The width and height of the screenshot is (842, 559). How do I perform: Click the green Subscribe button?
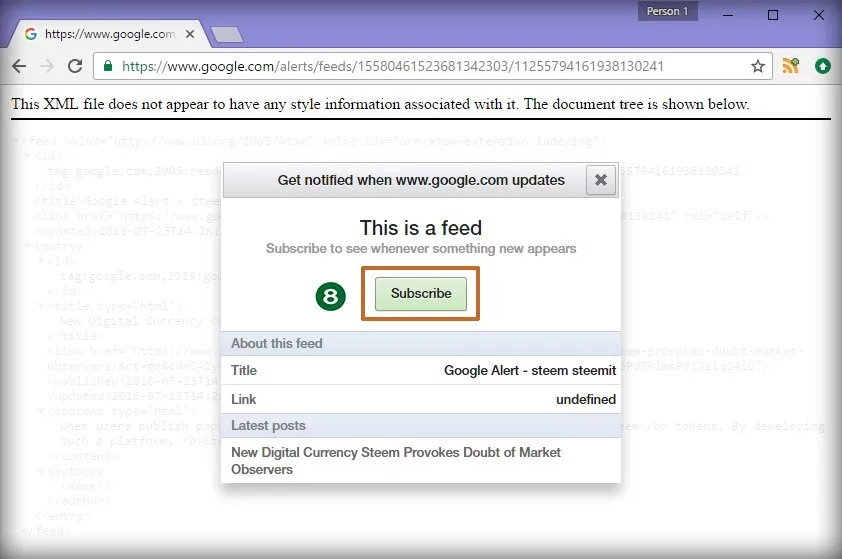click(x=420, y=294)
